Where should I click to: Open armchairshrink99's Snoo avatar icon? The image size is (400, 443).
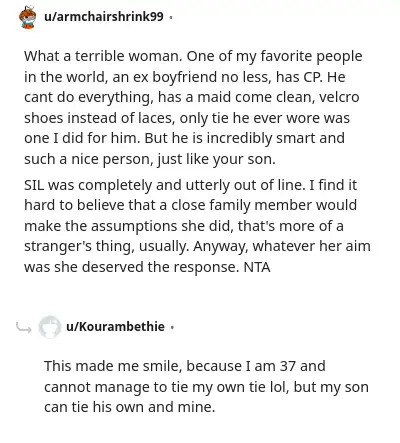27,17
